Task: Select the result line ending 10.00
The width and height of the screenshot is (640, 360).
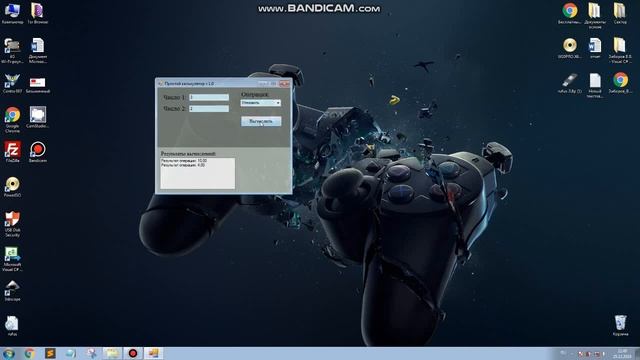Action: pos(184,161)
